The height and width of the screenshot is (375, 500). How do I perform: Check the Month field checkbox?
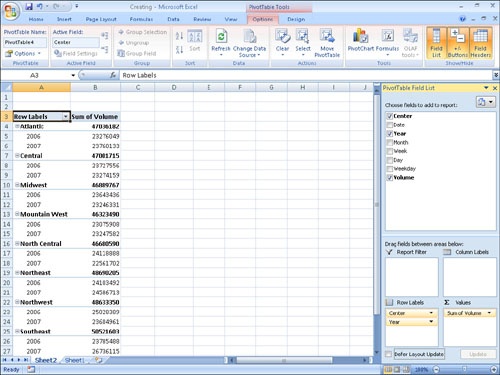(389, 142)
